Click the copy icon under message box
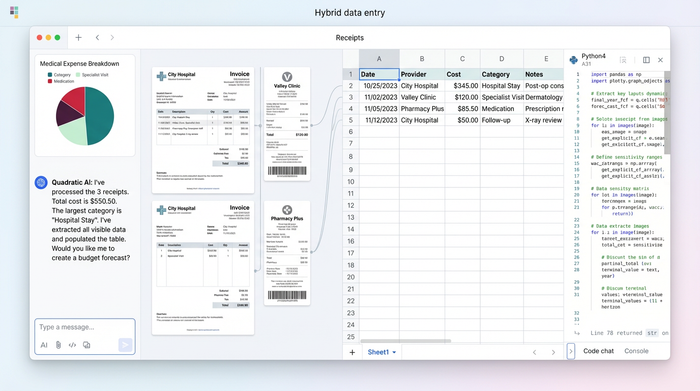 point(87,345)
